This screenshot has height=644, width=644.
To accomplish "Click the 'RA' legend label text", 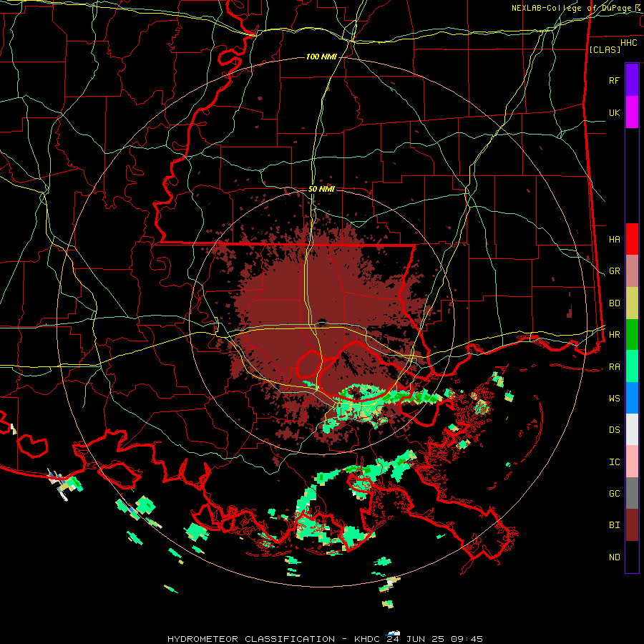I will pos(615,367).
